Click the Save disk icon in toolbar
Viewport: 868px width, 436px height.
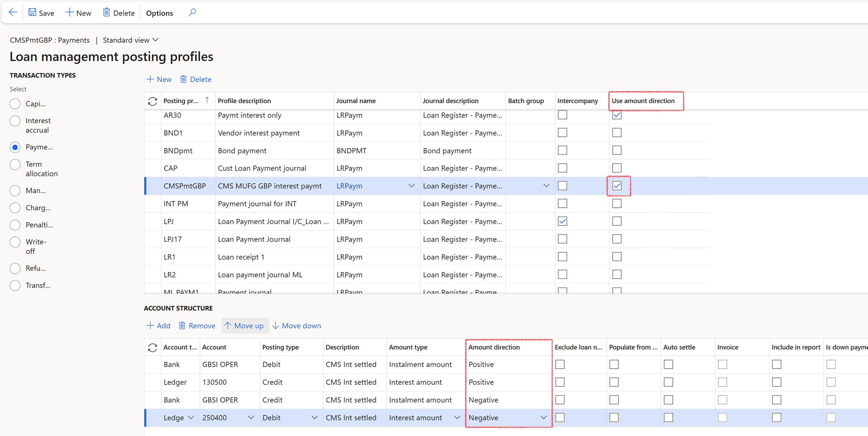(32, 13)
